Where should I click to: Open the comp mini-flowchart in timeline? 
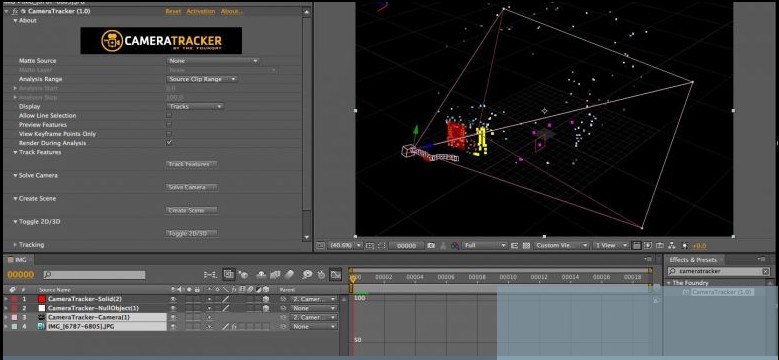(x=210, y=275)
